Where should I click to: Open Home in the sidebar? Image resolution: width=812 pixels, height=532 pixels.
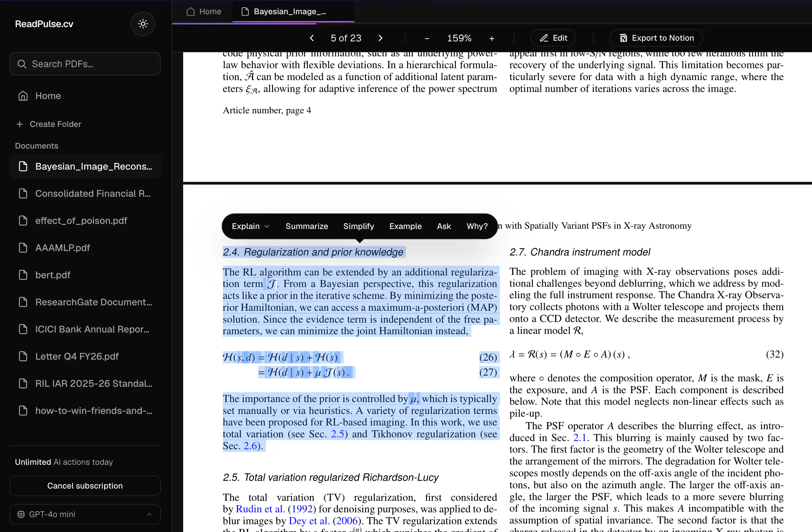85,96
